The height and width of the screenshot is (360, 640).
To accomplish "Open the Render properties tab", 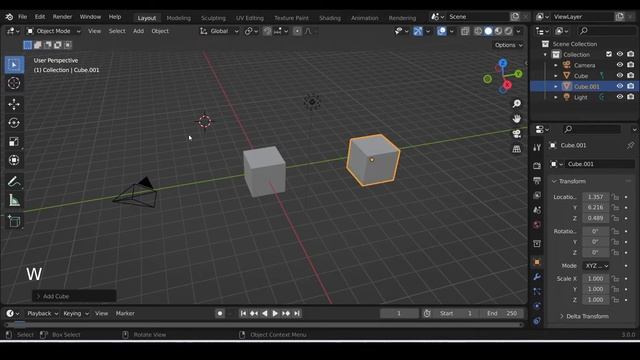I will pyautogui.click(x=537, y=166).
